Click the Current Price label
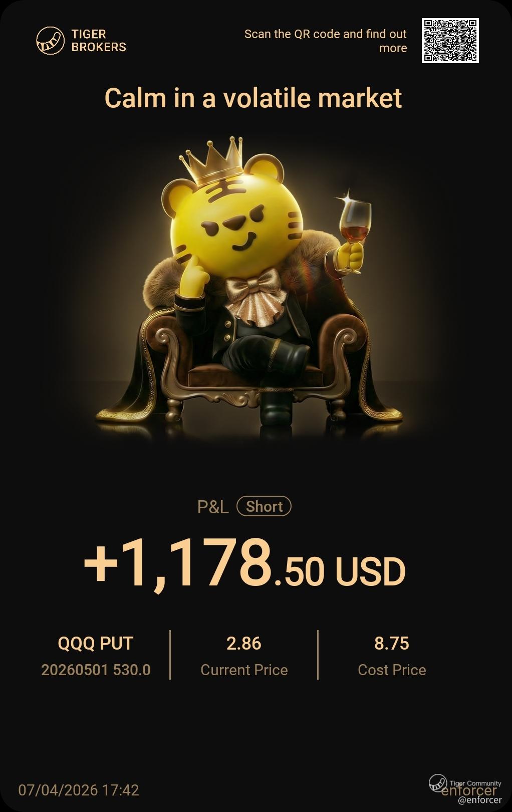The height and width of the screenshot is (812, 512). (x=244, y=670)
